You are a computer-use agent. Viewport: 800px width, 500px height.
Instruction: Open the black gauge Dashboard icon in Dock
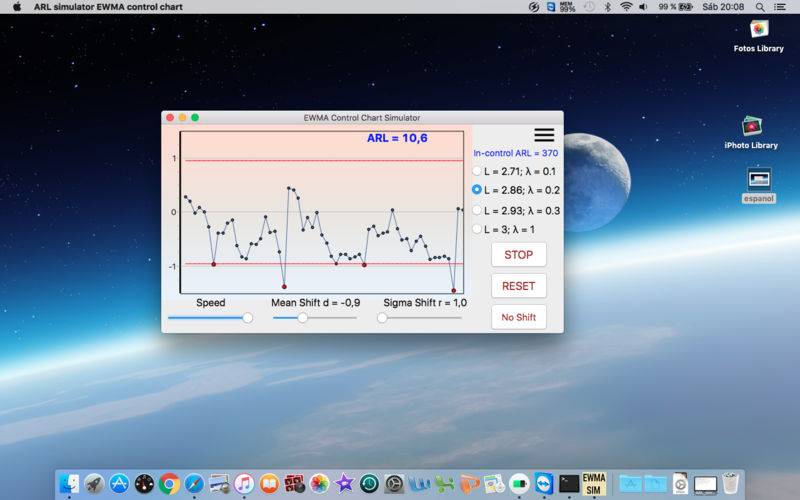(x=144, y=483)
